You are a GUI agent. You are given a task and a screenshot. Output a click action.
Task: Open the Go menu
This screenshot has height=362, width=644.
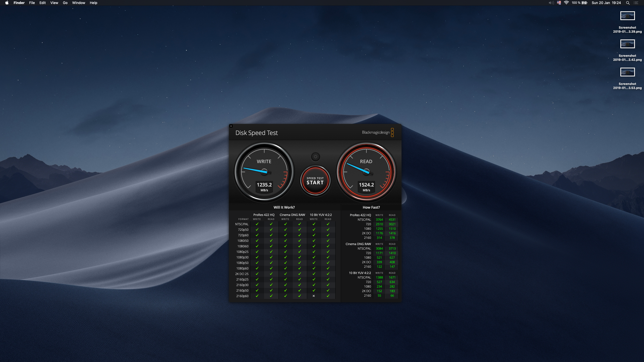pos(65,3)
